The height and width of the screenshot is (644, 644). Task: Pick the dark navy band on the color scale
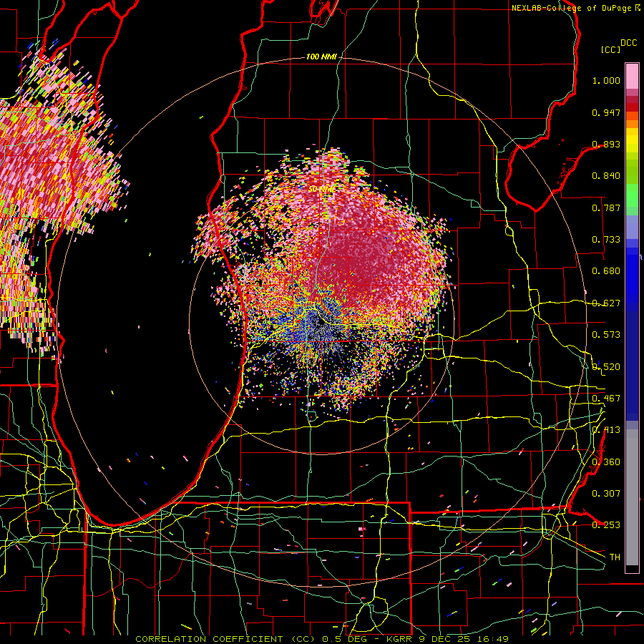(x=632, y=361)
